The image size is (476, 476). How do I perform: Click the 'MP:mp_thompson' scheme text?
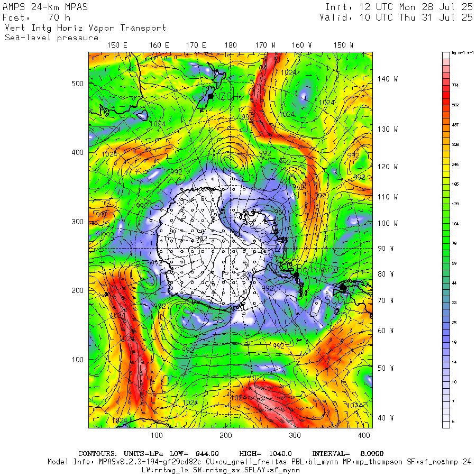tap(373, 462)
